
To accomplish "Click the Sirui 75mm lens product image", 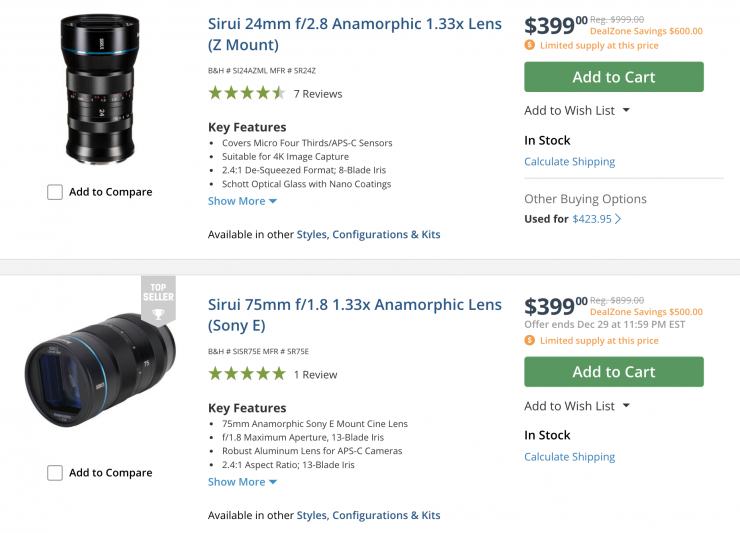I will pos(99,370).
